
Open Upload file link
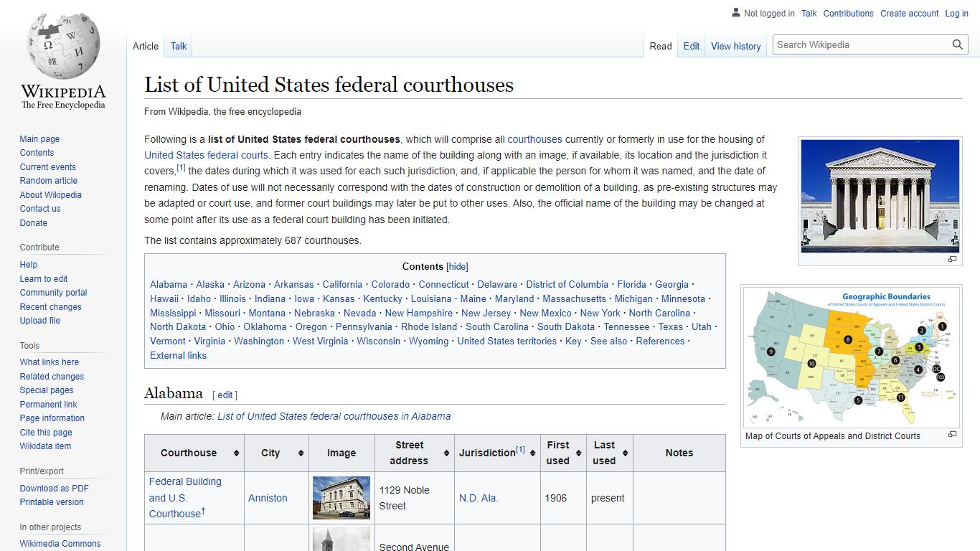(39, 321)
